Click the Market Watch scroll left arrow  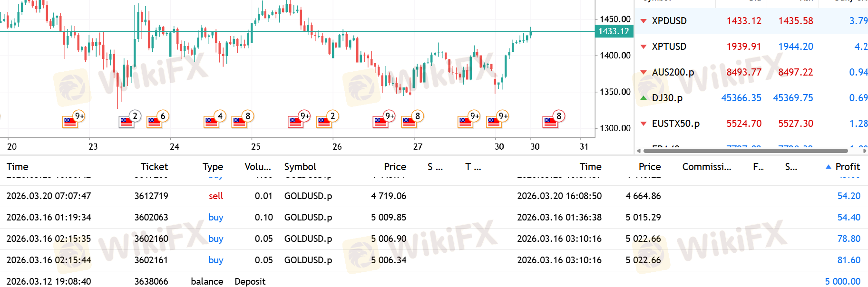(639, 151)
